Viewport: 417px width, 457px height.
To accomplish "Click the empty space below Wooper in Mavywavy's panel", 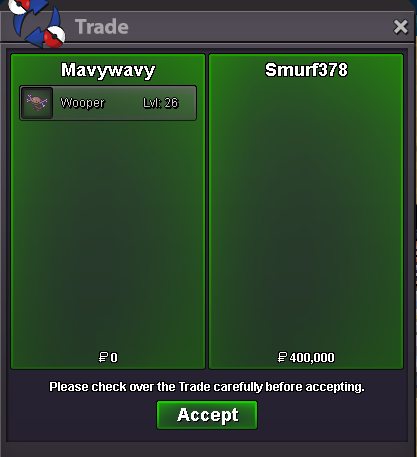I will pyautogui.click(x=108, y=233).
